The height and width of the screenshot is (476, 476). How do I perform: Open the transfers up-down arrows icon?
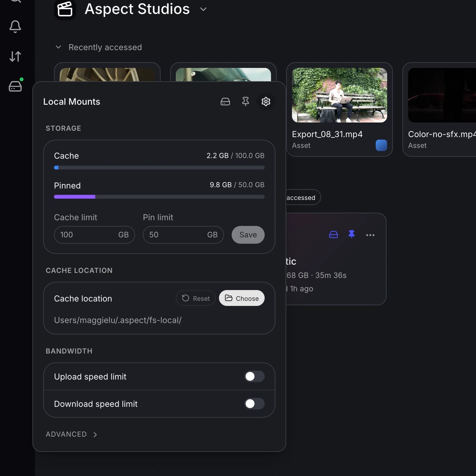15,56
